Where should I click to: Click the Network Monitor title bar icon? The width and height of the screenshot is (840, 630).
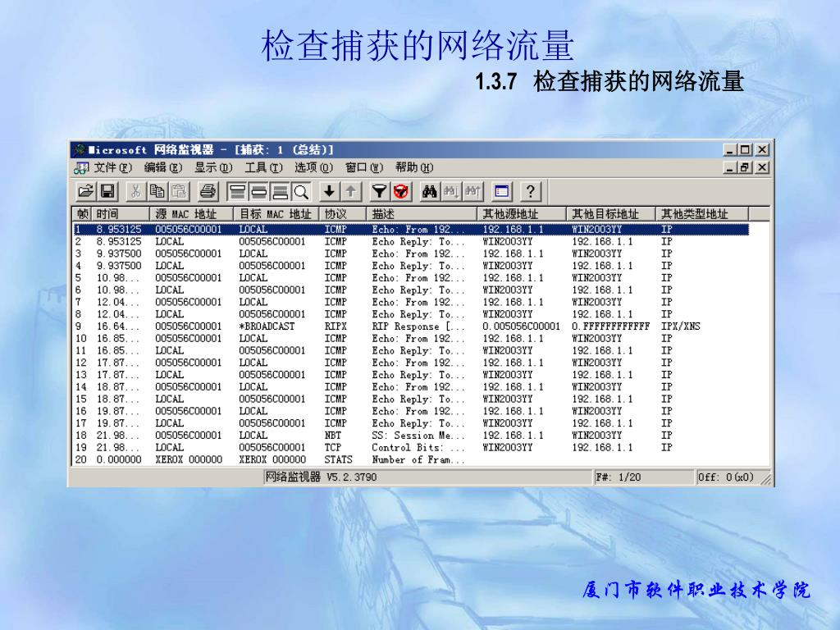point(80,149)
